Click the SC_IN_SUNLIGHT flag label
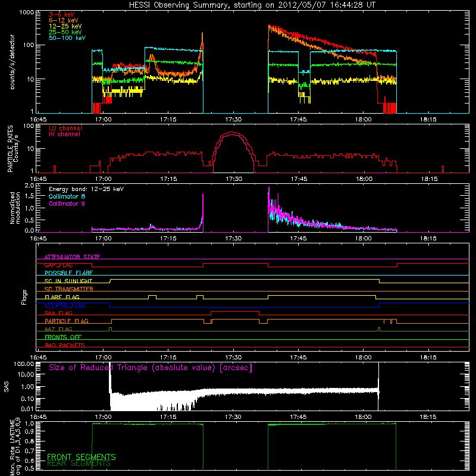Image resolution: width=476 pixels, height=476 pixels. pos(68,281)
